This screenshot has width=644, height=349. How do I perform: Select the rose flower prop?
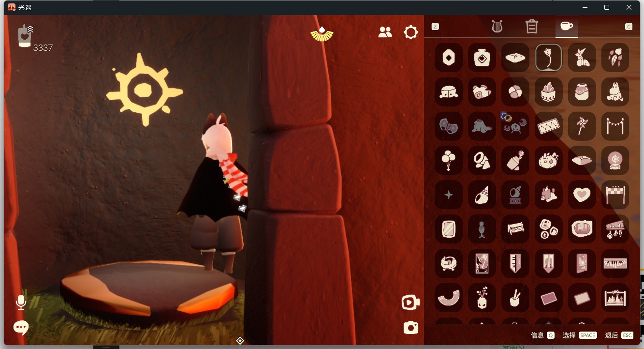(549, 57)
